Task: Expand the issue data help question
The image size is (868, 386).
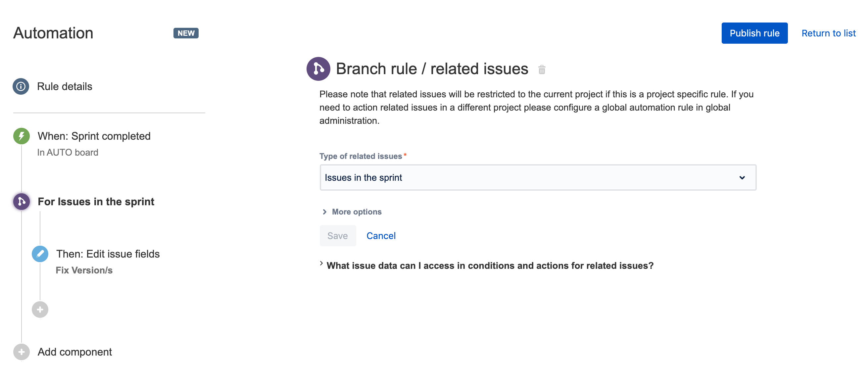Action: point(490,266)
